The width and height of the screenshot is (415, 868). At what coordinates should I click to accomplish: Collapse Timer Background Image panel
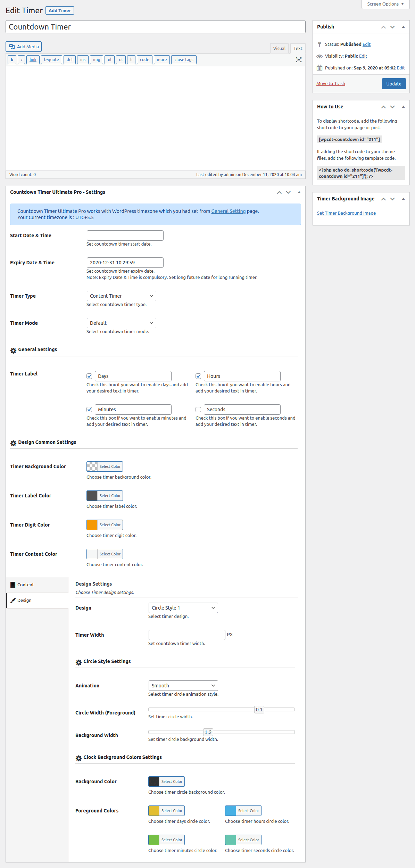click(403, 199)
